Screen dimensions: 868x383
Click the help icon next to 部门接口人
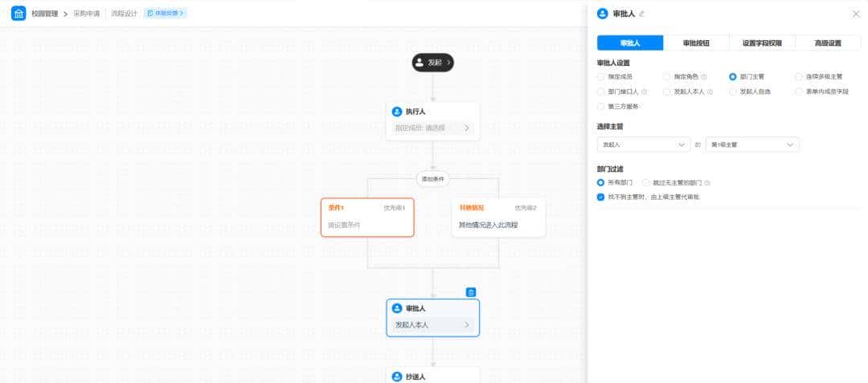pyautogui.click(x=645, y=92)
